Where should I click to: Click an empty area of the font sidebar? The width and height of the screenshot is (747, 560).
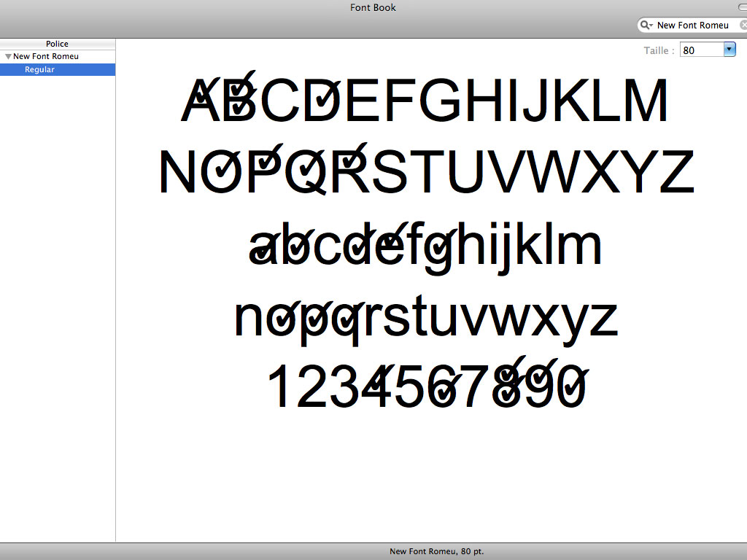pos(57,292)
